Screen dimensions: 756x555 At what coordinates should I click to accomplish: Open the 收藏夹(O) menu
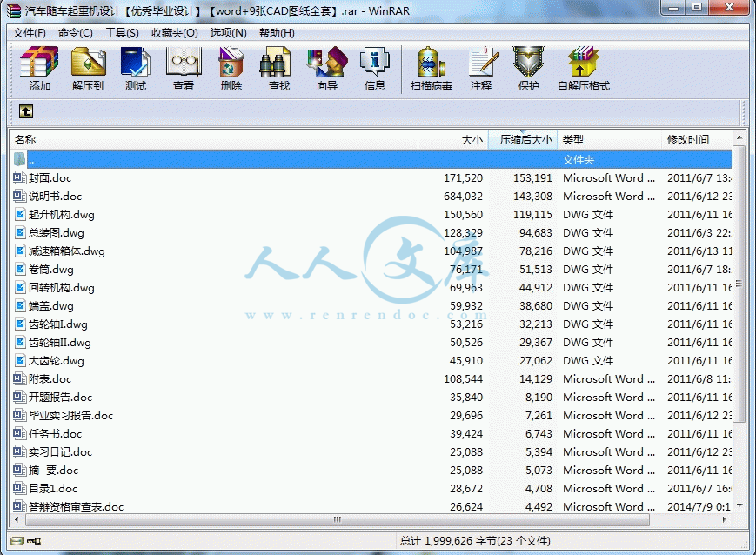click(x=175, y=33)
